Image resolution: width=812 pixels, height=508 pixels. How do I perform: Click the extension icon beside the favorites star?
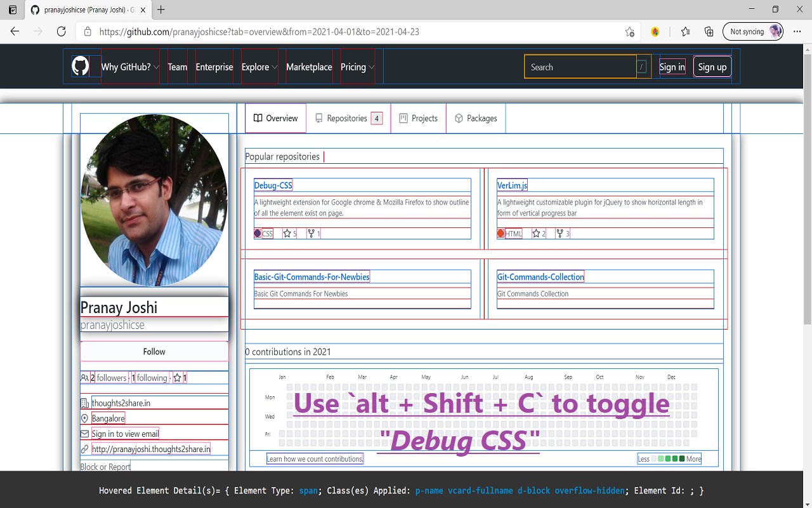click(655, 32)
